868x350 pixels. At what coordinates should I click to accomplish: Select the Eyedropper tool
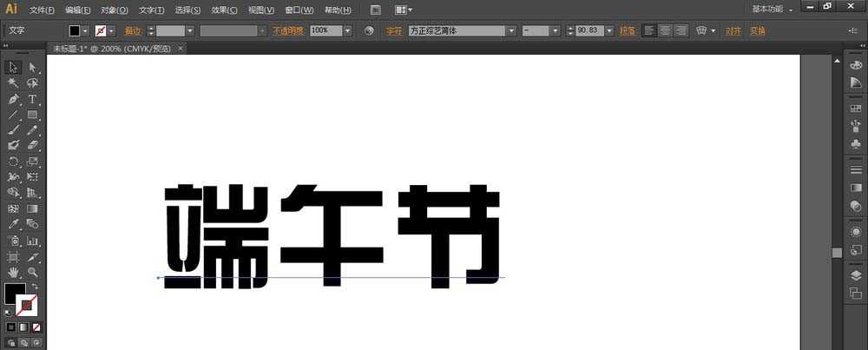13,225
